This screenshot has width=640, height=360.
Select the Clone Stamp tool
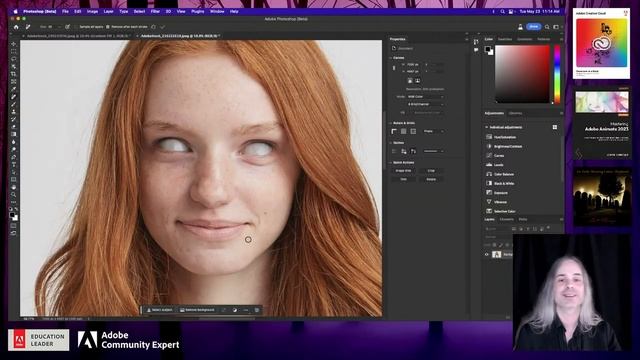pos(13,111)
